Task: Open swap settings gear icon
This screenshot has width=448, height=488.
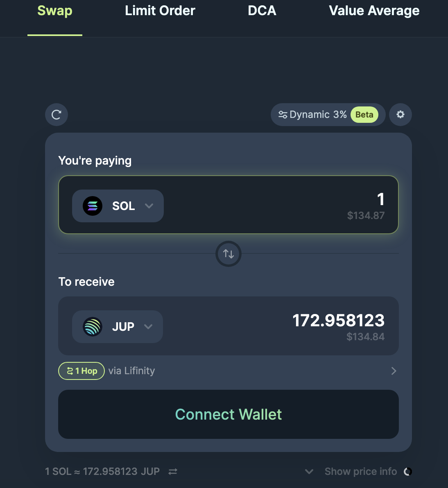Action: 400,115
